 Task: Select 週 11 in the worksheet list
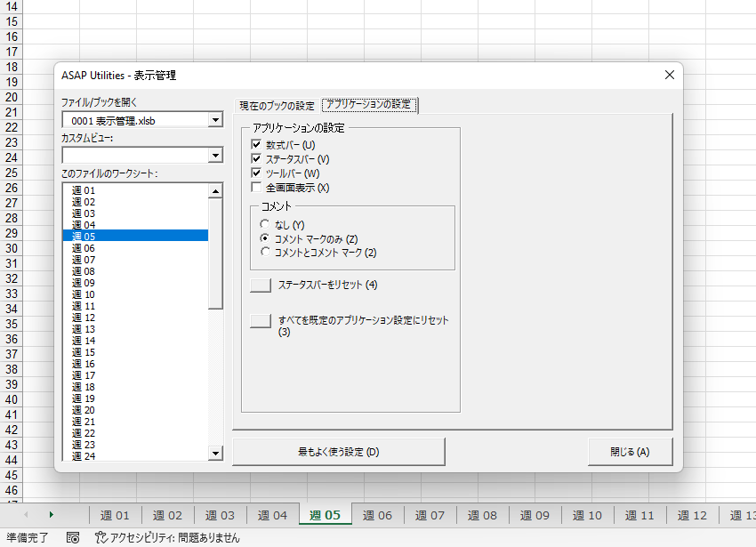[135, 306]
